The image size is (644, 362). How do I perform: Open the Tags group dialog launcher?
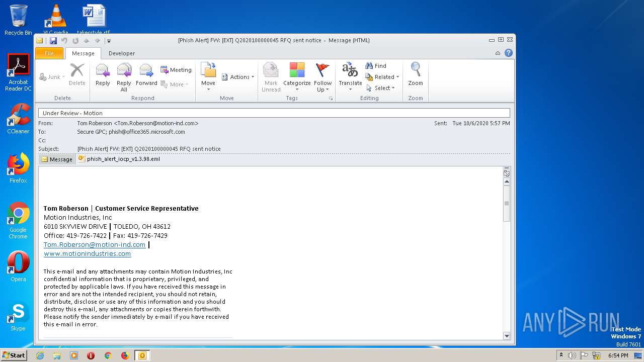coord(331,99)
